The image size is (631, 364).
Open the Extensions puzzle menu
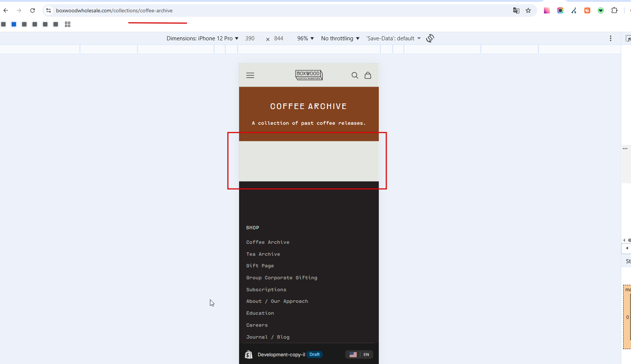click(615, 10)
